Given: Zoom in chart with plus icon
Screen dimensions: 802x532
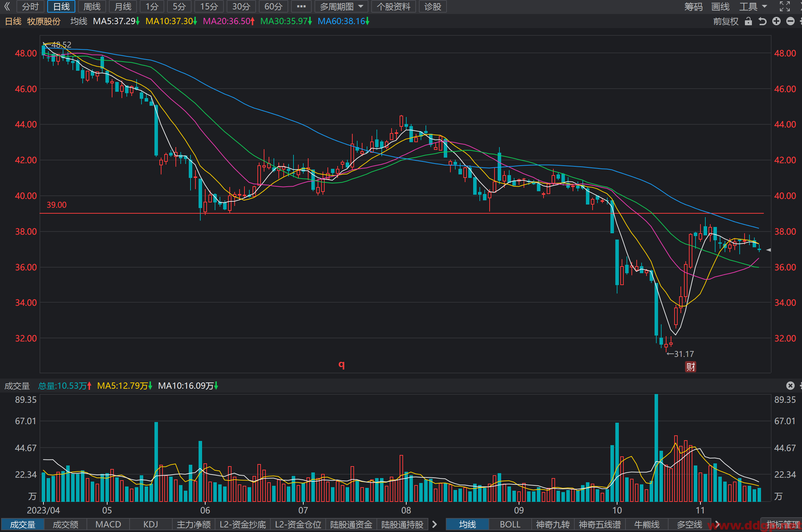Looking at the screenshot, I should [x=776, y=21].
